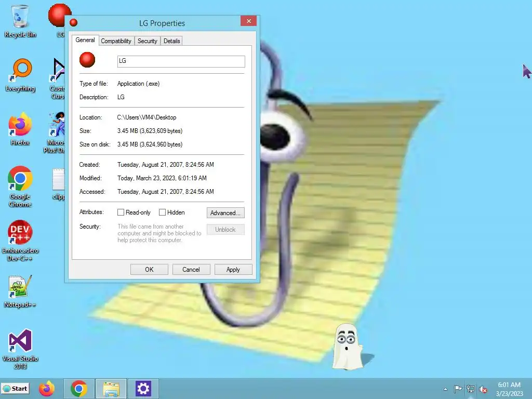
Task: Confirm with the OK button
Action: tap(149, 270)
